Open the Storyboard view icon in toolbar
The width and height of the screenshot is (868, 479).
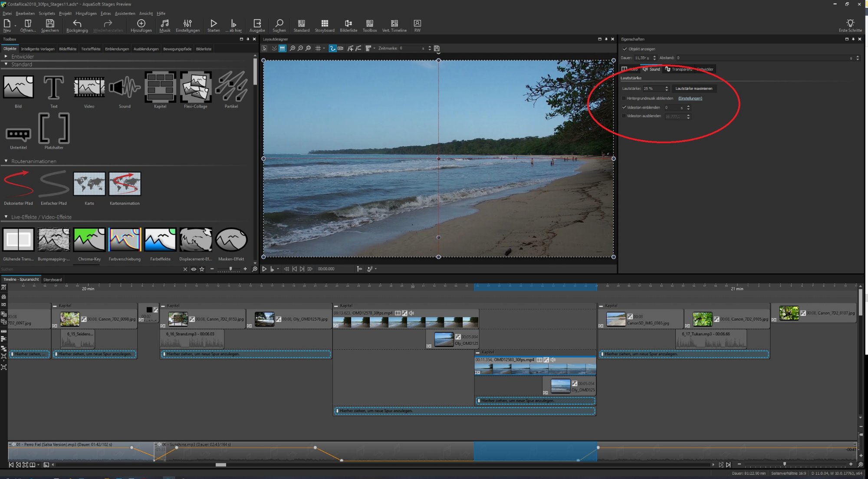[x=324, y=24]
